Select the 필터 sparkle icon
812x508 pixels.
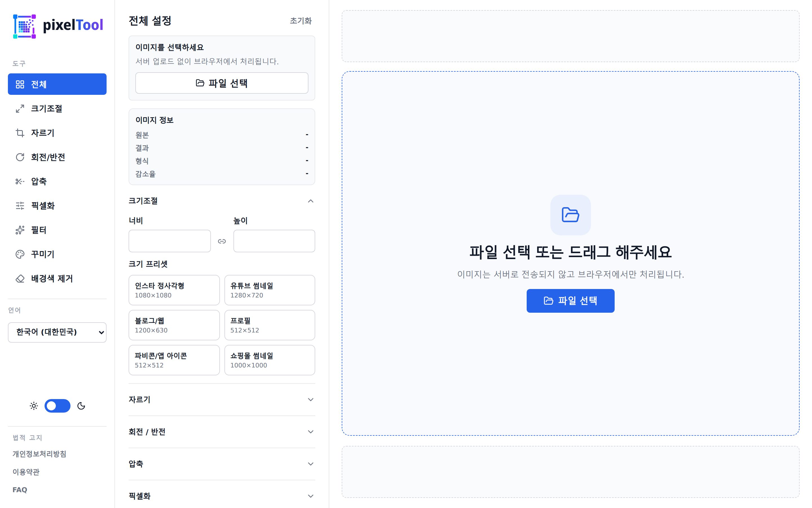20,230
